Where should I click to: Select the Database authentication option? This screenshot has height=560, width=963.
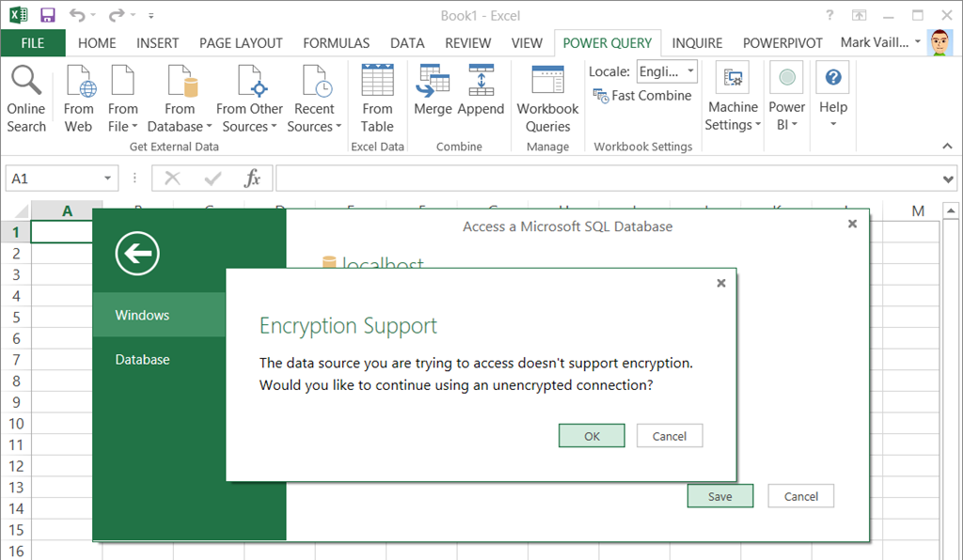point(143,359)
